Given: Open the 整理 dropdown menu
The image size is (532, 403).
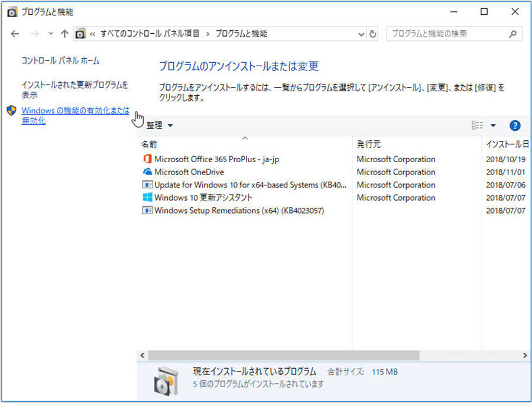Looking at the screenshot, I should pyautogui.click(x=160, y=125).
